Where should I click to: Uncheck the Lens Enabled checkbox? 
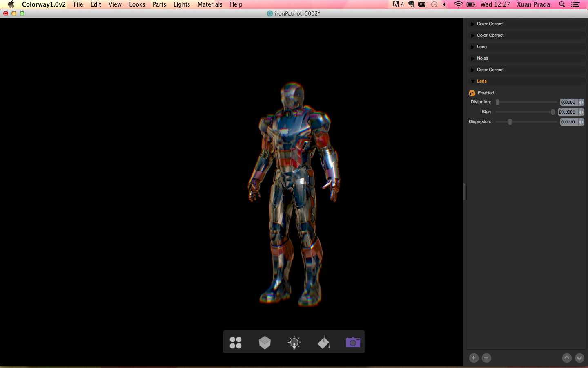click(x=472, y=93)
